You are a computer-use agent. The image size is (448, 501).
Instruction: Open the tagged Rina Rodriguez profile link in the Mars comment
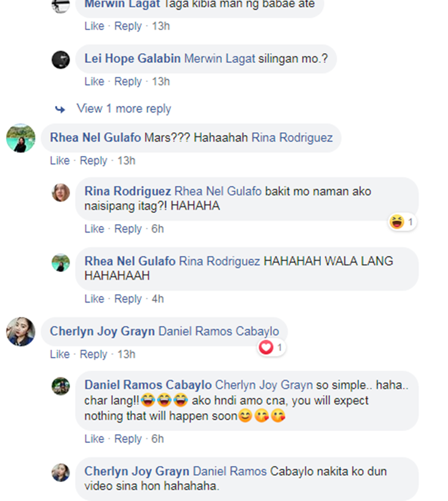click(x=292, y=138)
